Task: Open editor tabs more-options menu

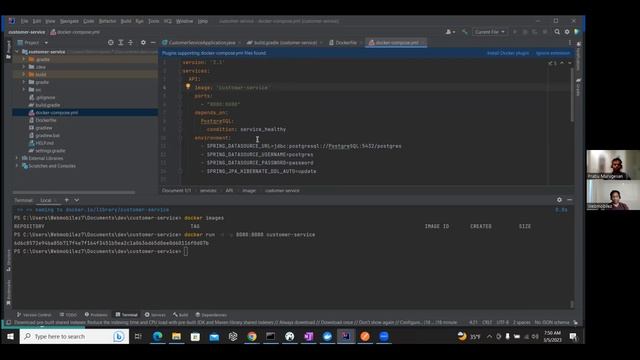Action: coord(570,42)
